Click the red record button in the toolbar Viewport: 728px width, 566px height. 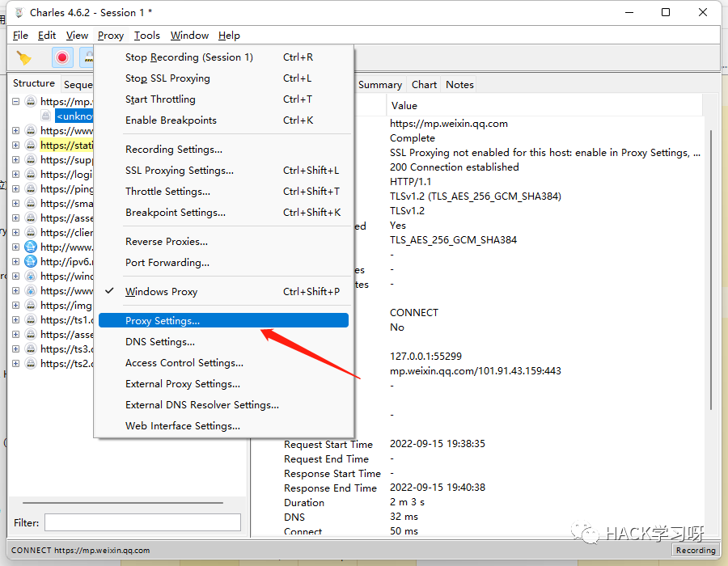pos(62,57)
